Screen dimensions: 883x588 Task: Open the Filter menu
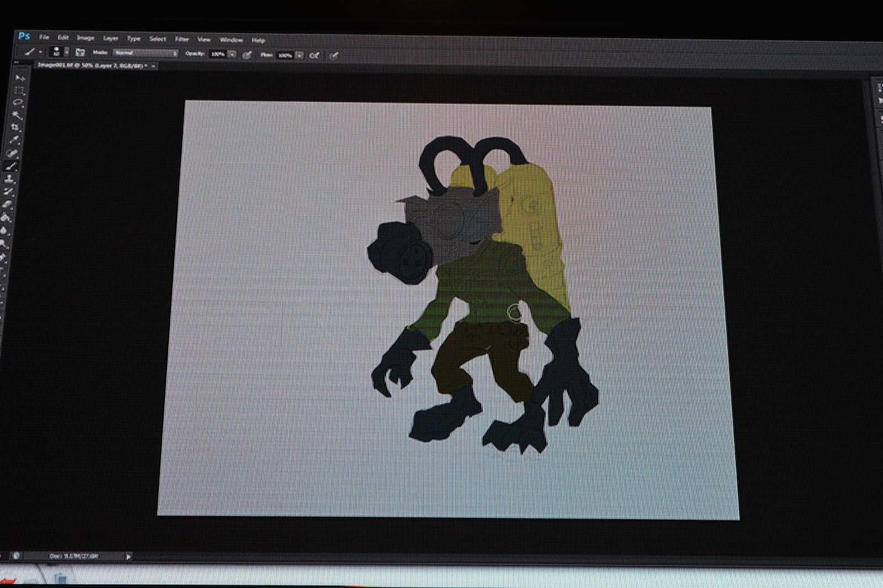coord(182,39)
